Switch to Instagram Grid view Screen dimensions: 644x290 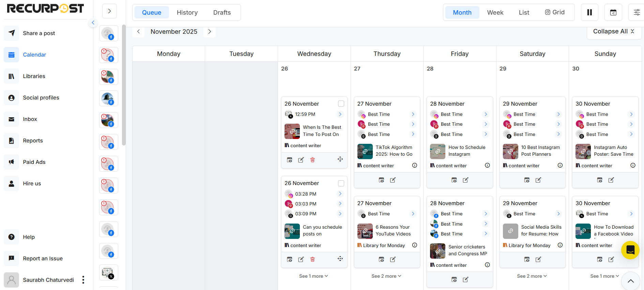tap(555, 12)
